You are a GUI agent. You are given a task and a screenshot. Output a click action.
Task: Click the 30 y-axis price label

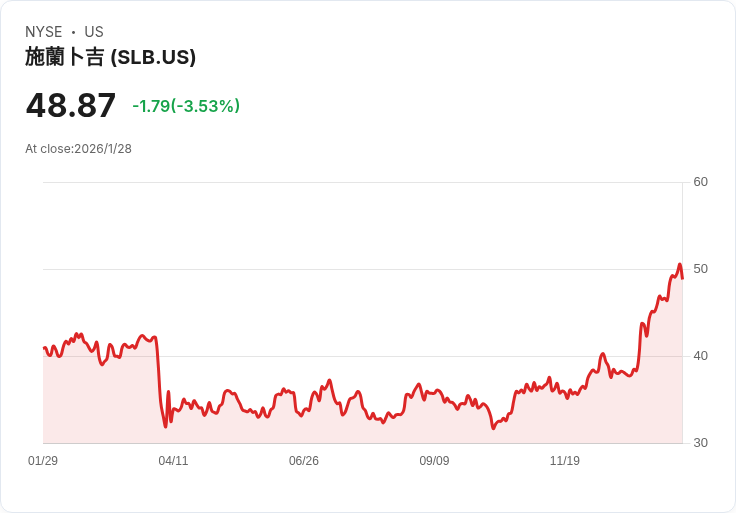700,443
